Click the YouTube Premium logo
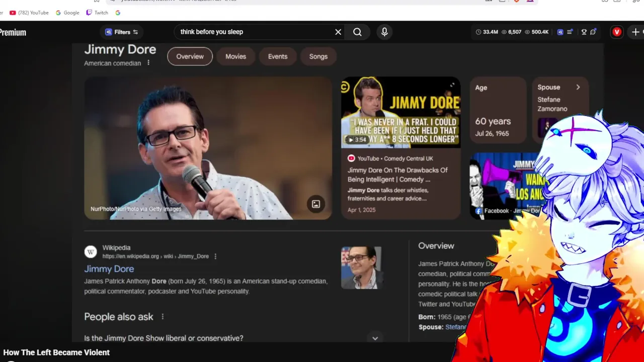644x362 pixels. [13, 32]
